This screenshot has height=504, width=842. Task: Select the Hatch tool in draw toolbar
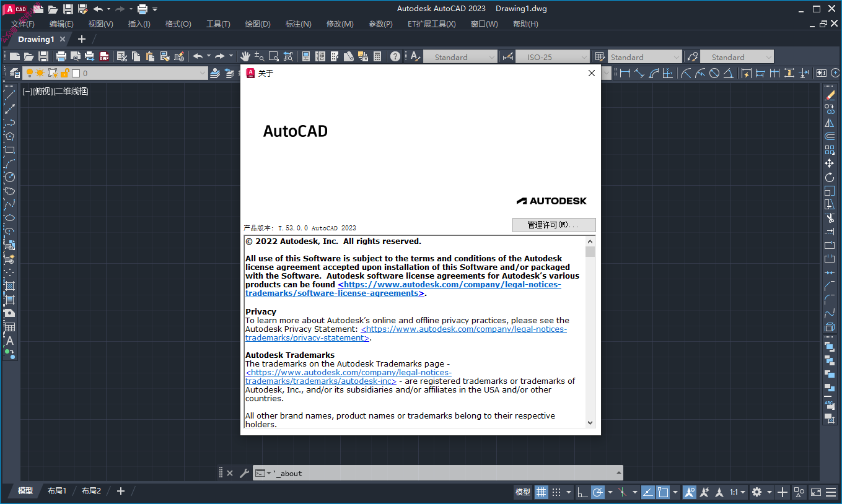9,286
